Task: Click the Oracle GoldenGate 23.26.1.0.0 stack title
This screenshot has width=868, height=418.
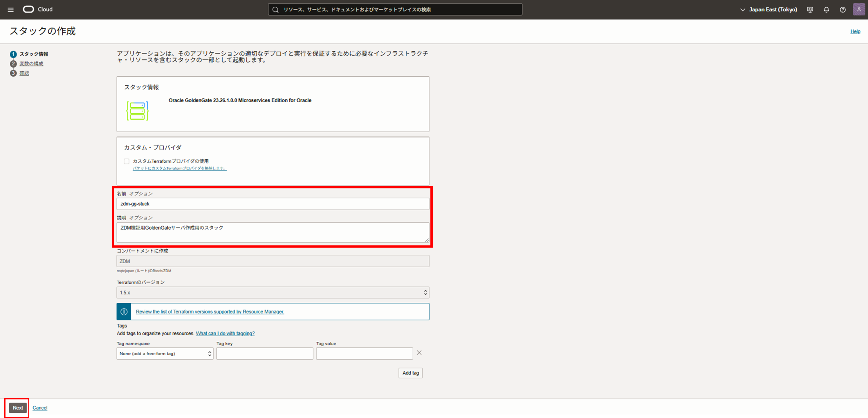Action: pos(240,100)
